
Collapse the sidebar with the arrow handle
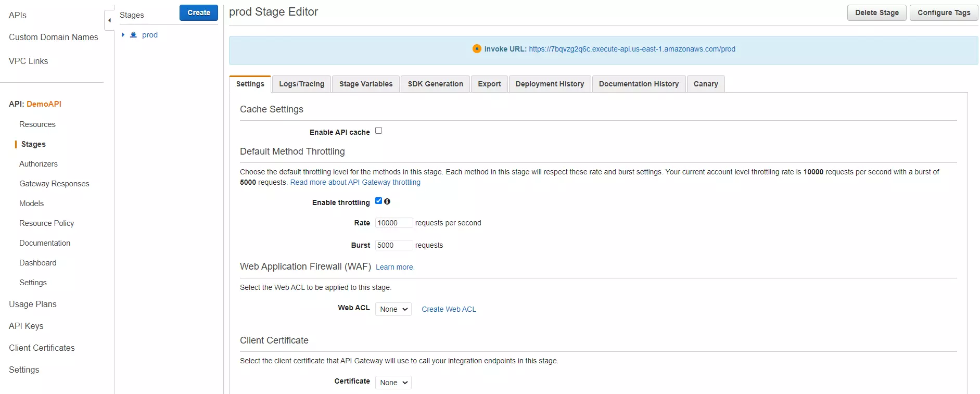[109, 20]
